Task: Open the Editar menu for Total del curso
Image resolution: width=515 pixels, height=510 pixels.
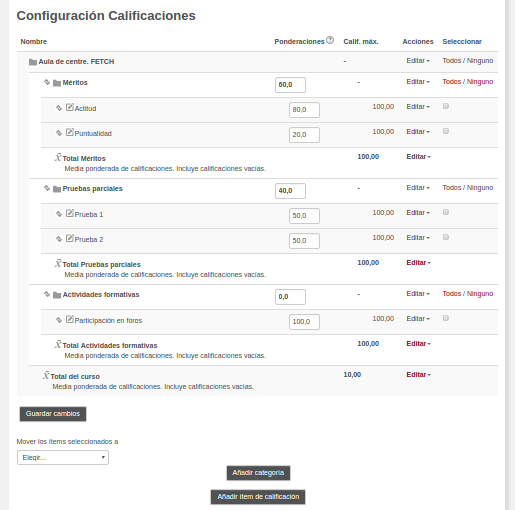Action: click(x=418, y=375)
